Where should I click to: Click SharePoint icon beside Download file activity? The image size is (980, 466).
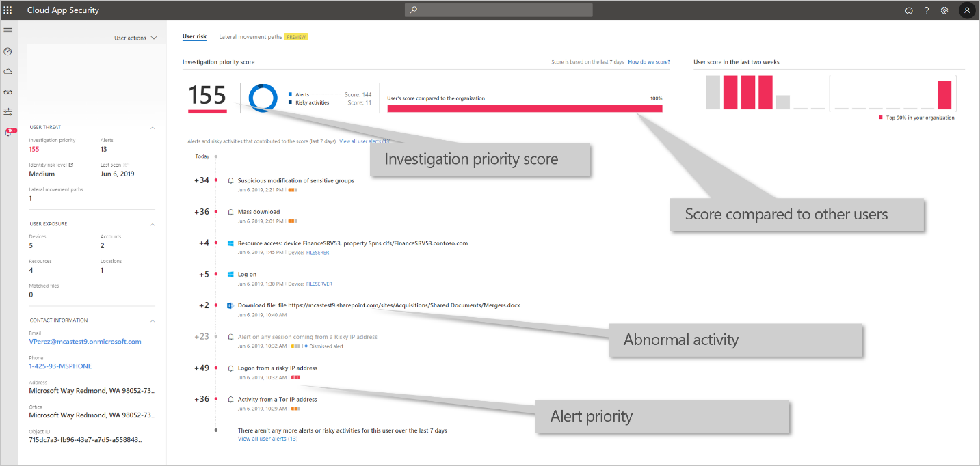[230, 305]
